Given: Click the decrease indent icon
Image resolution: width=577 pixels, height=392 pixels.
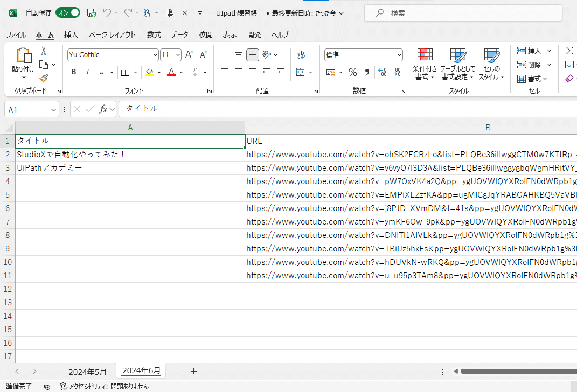Looking at the screenshot, I should point(267,72).
